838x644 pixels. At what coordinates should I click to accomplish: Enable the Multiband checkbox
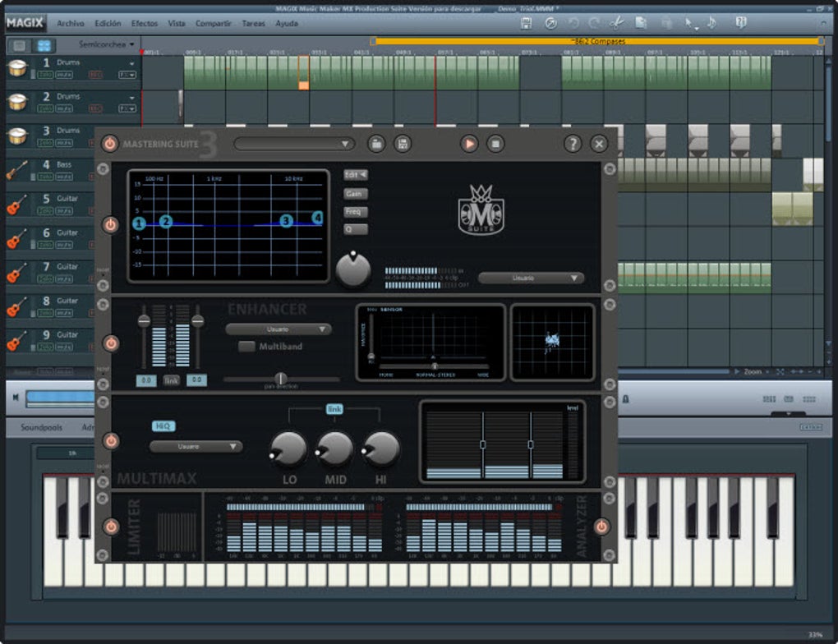246,347
